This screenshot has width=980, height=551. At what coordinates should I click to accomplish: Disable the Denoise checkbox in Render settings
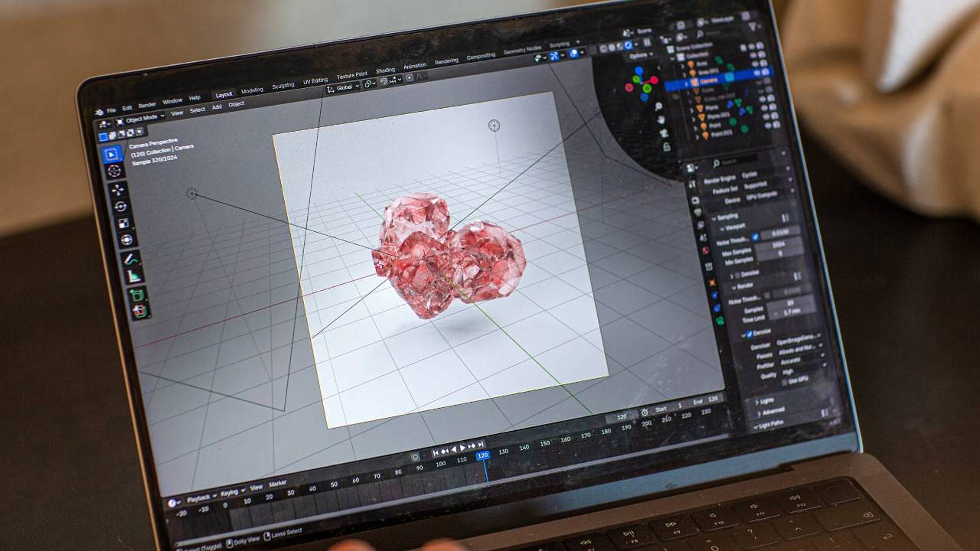749,335
